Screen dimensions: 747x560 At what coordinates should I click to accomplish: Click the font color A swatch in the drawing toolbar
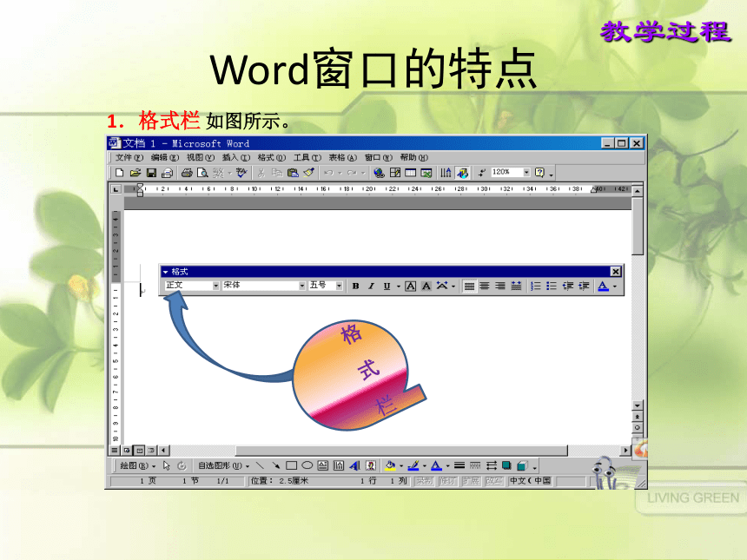click(436, 465)
